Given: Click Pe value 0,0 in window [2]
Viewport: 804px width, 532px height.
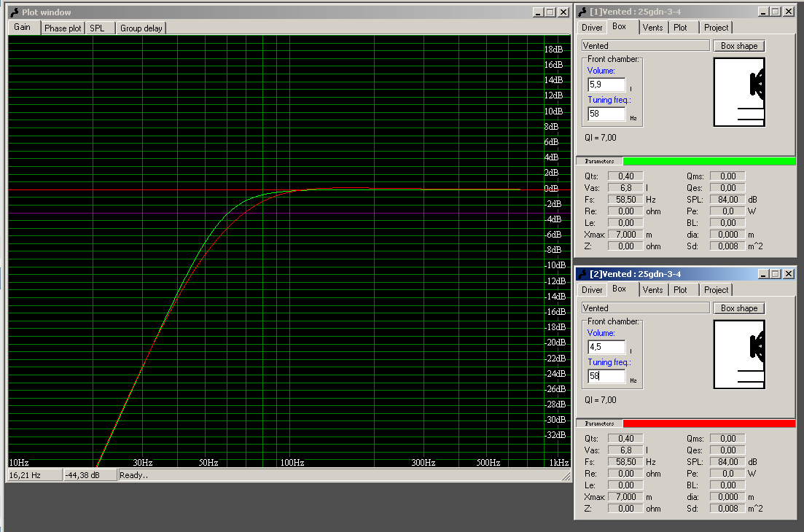Looking at the screenshot, I should point(727,474).
